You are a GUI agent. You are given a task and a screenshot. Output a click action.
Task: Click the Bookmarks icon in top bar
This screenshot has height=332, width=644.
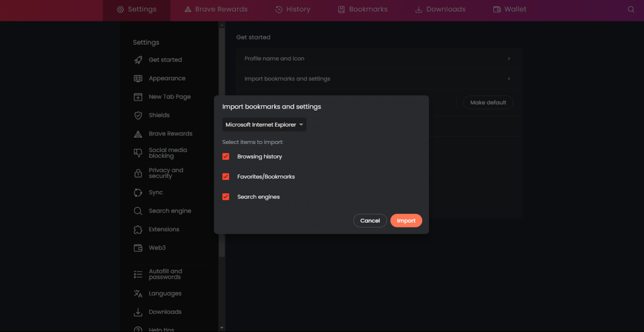(x=341, y=9)
